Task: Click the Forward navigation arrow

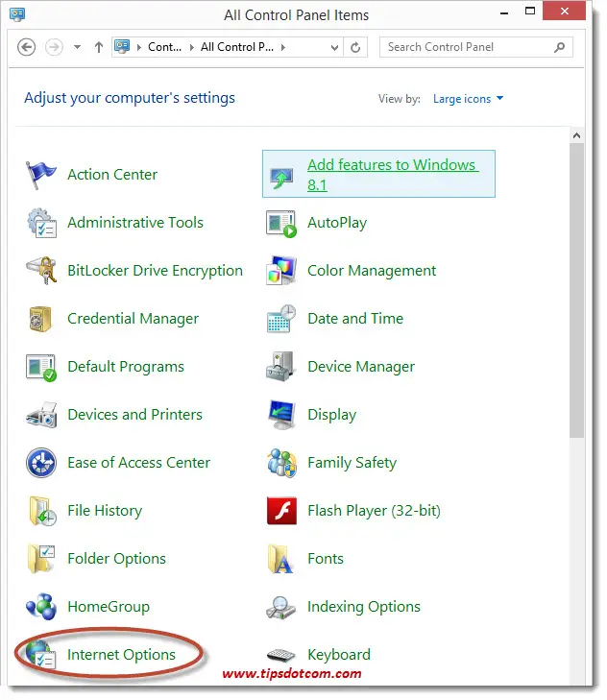Action: (x=54, y=47)
